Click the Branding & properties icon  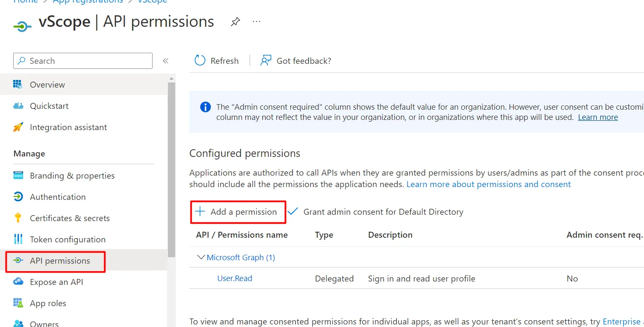pos(18,175)
